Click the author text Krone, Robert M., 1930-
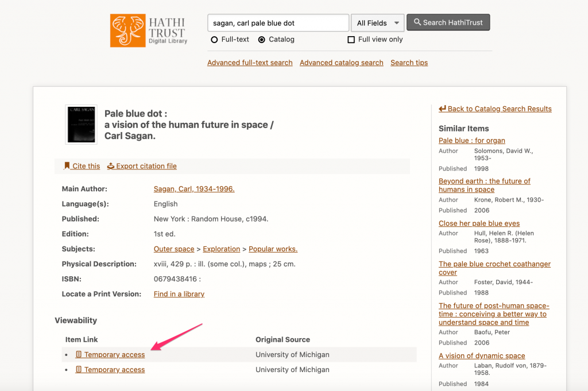 pyautogui.click(x=509, y=200)
